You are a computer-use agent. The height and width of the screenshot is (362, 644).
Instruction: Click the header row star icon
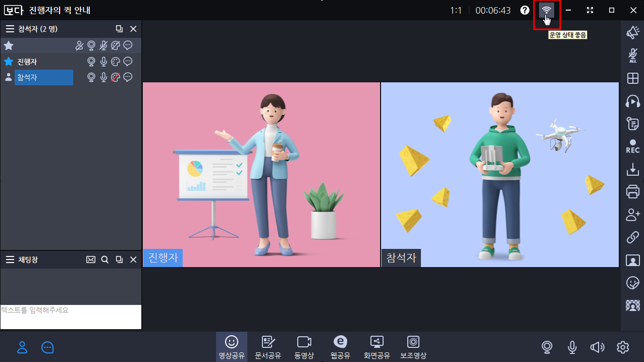coord(9,45)
